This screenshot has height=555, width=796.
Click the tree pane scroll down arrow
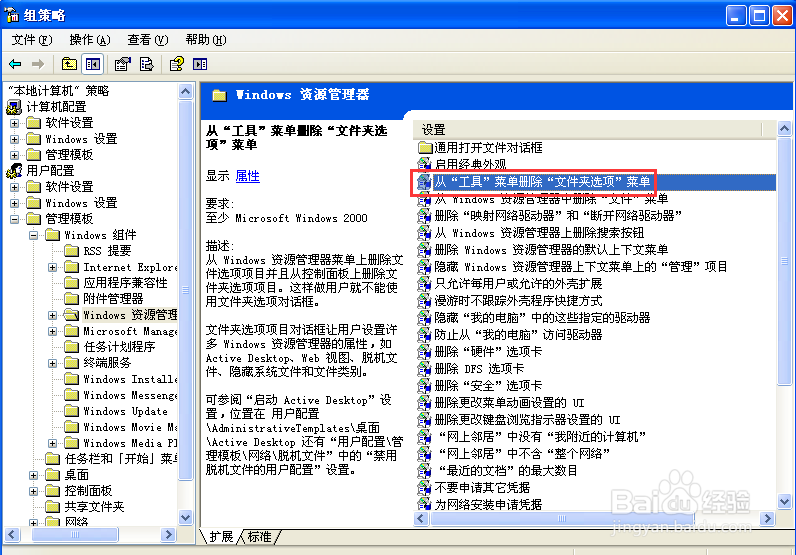tap(185, 517)
